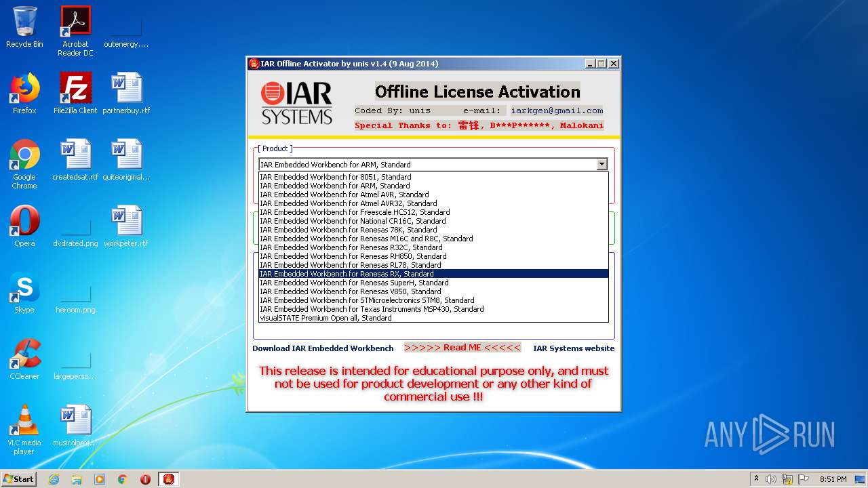This screenshot has height=488, width=868.
Task: Open outenergy file icon on desktop
Action: click(x=126, y=31)
